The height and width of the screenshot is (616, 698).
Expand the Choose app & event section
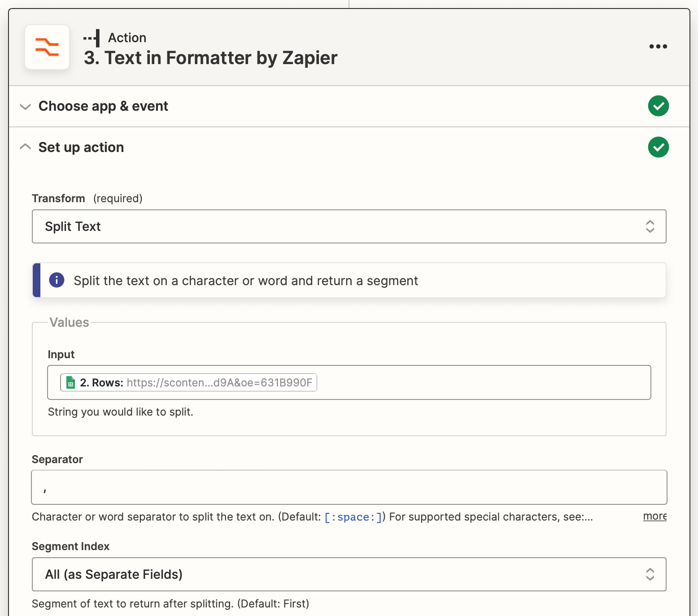click(25, 107)
